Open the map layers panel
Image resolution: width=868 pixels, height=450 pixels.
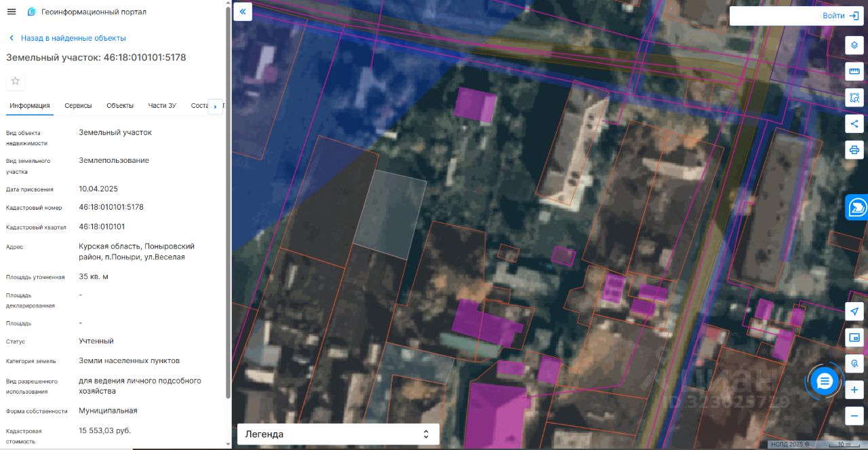(x=854, y=45)
